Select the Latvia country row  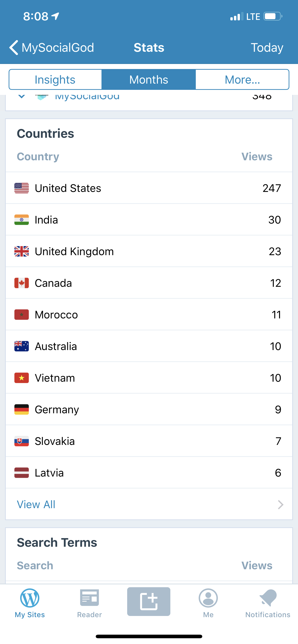149,473
